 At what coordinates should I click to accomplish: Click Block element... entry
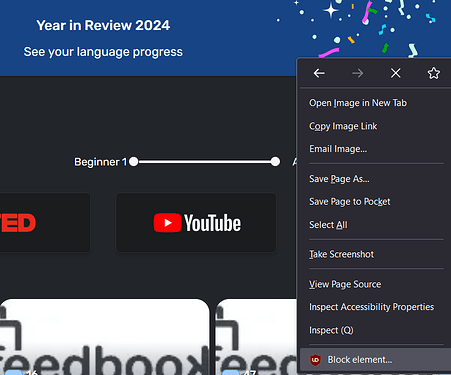tap(375, 360)
